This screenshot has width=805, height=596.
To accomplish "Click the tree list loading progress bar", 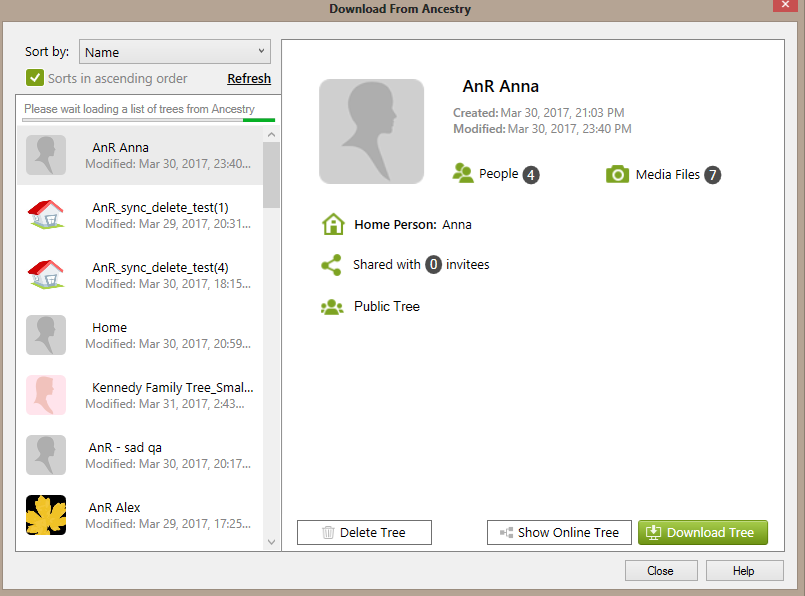I will click(x=149, y=120).
